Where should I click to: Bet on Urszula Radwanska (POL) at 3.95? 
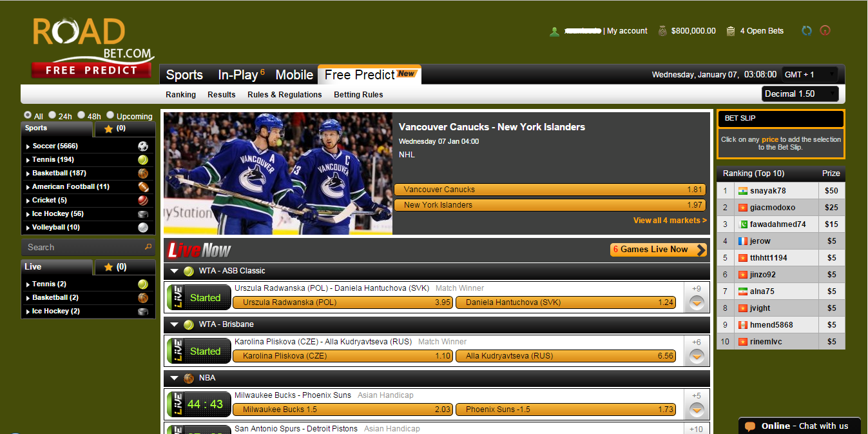pyautogui.click(x=343, y=302)
